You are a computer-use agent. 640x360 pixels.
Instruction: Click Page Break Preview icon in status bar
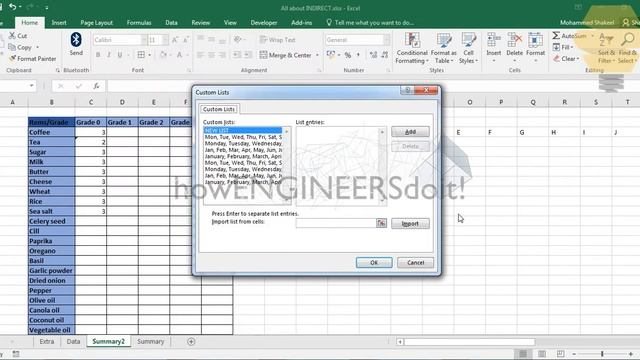coord(560,354)
